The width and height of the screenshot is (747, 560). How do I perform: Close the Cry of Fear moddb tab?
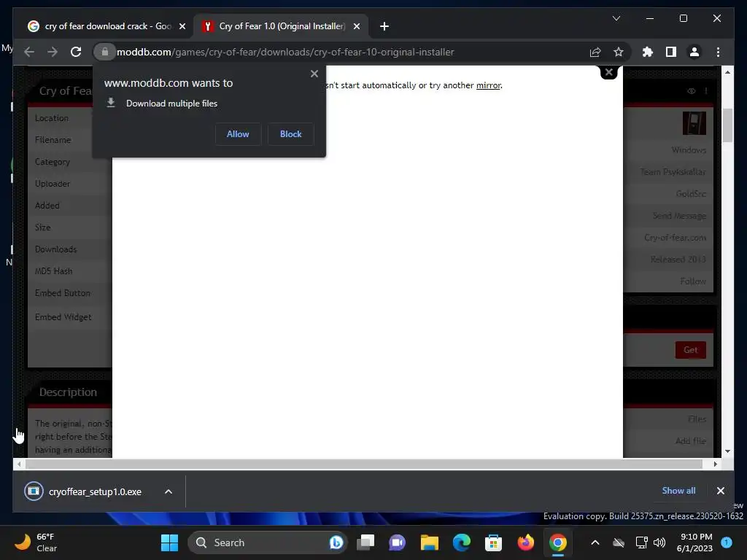pyautogui.click(x=356, y=26)
